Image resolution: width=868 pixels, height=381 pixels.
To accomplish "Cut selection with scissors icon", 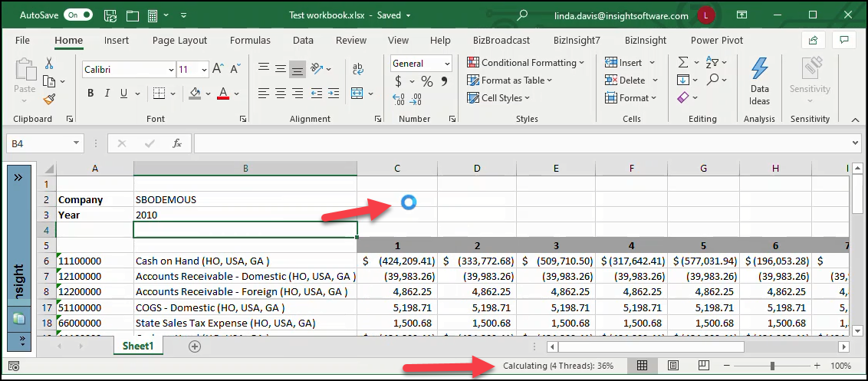I will tap(49, 63).
